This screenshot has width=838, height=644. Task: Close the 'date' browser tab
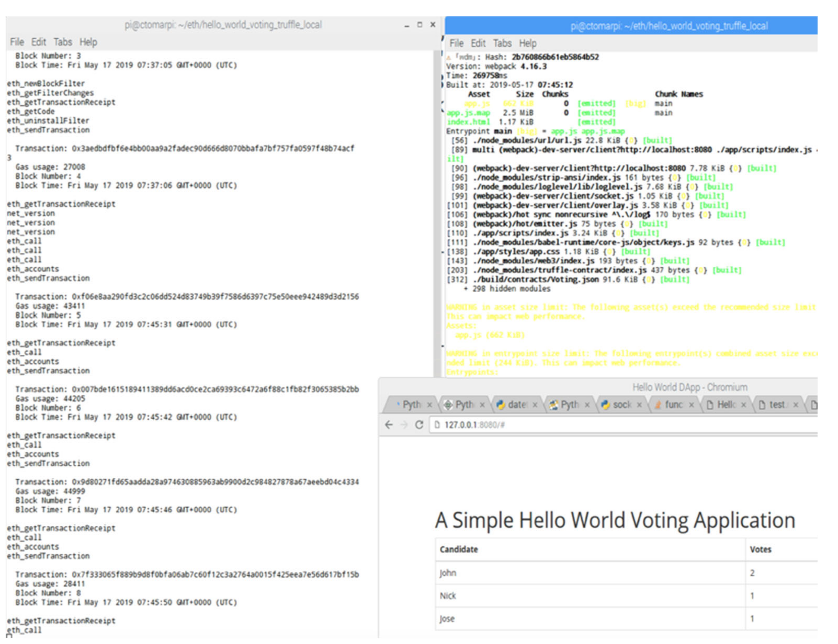click(x=535, y=405)
